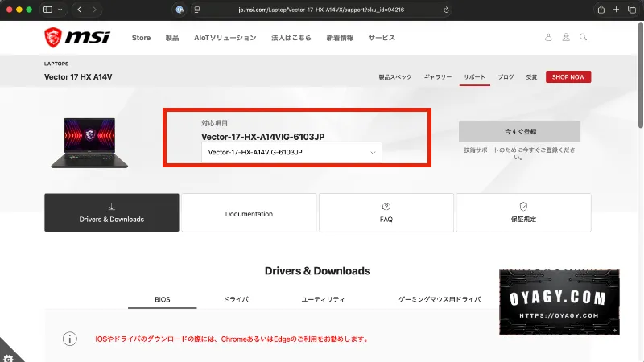Open the search magnifier icon
644x362 pixels.
pos(583,37)
